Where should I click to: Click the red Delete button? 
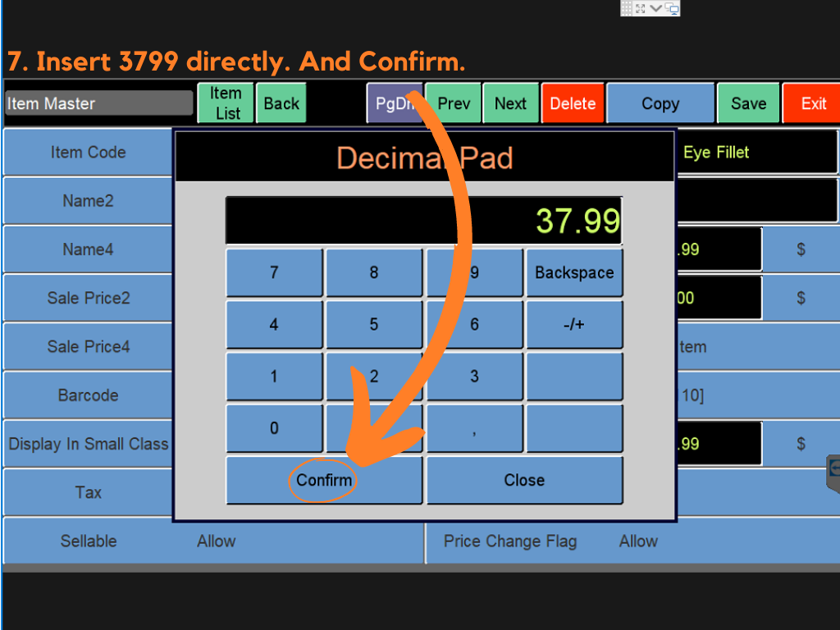[x=573, y=103]
